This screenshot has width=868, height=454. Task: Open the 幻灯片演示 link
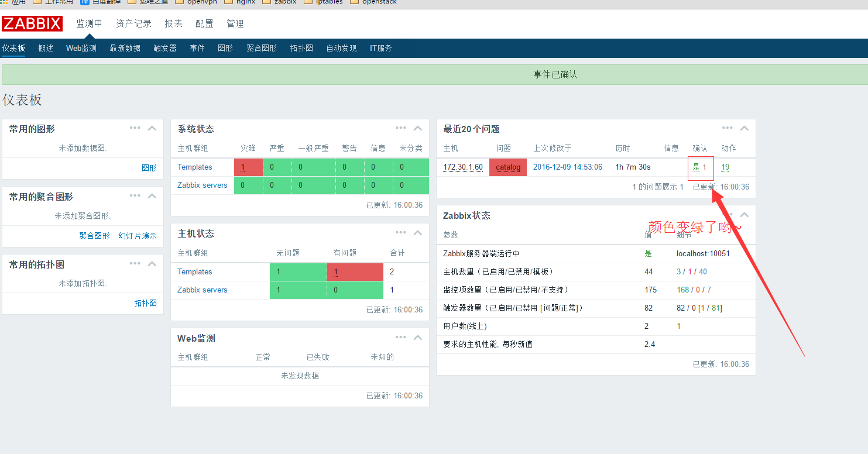pos(138,236)
